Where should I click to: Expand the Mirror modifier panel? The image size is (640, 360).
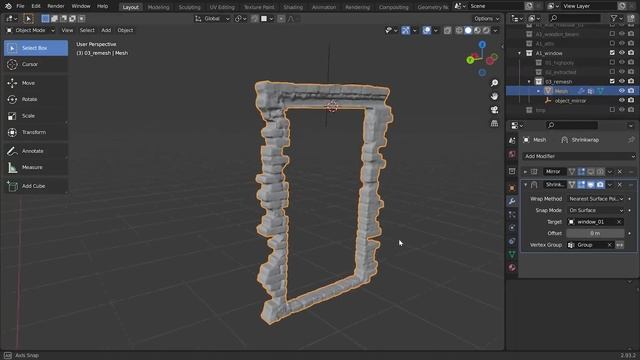click(525, 172)
